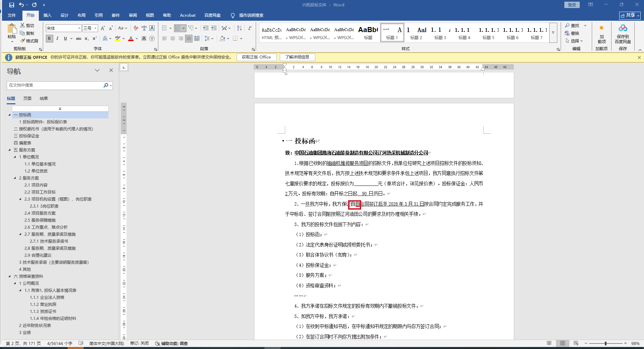Toggle justified alignment button
The image size is (644, 349).
pyautogui.click(x=189, y=39)
